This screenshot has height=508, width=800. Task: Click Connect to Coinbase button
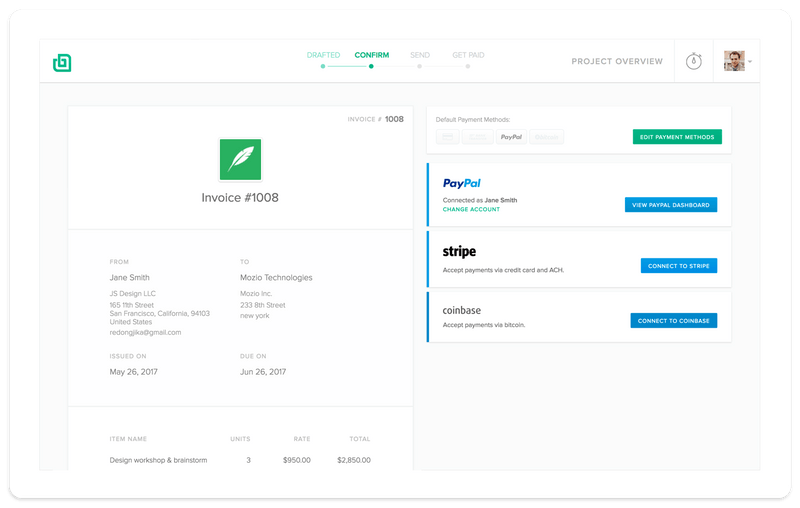pos(673,320)
